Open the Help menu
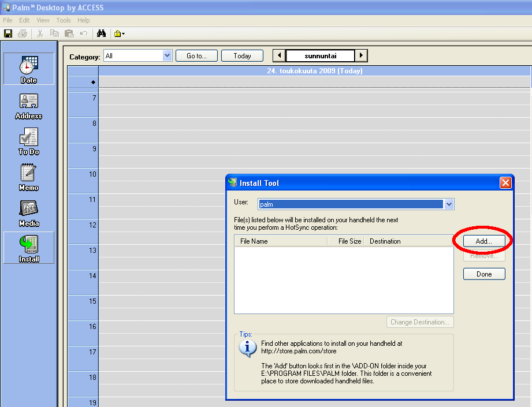 click(83, 20)
